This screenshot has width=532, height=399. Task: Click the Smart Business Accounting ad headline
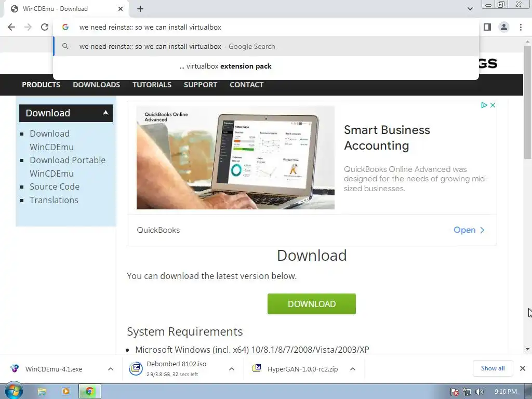(x=387, y=138)
